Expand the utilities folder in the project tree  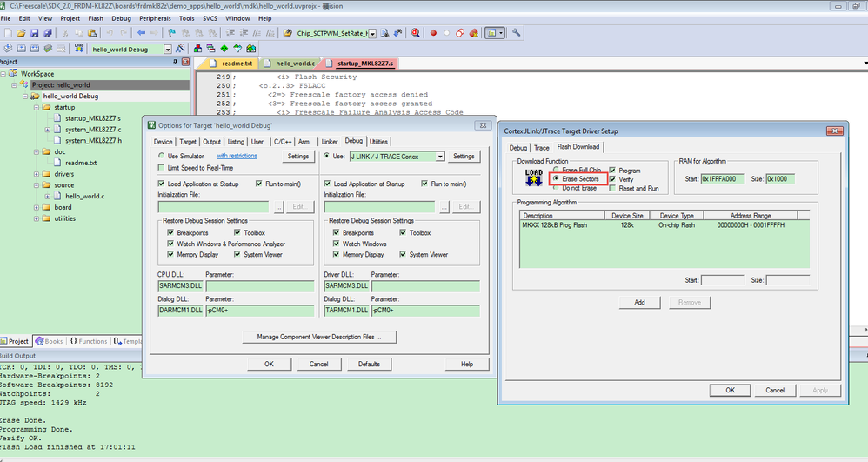[37, 218]
